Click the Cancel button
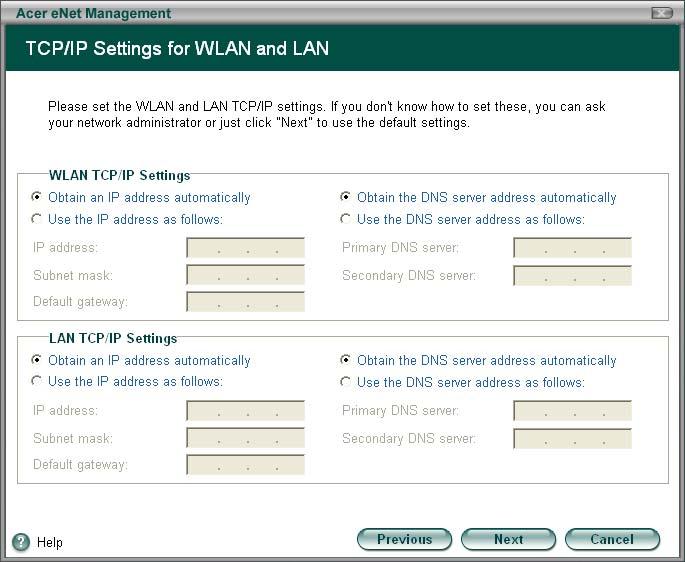 pyautogui.click(x=612, y=539)
